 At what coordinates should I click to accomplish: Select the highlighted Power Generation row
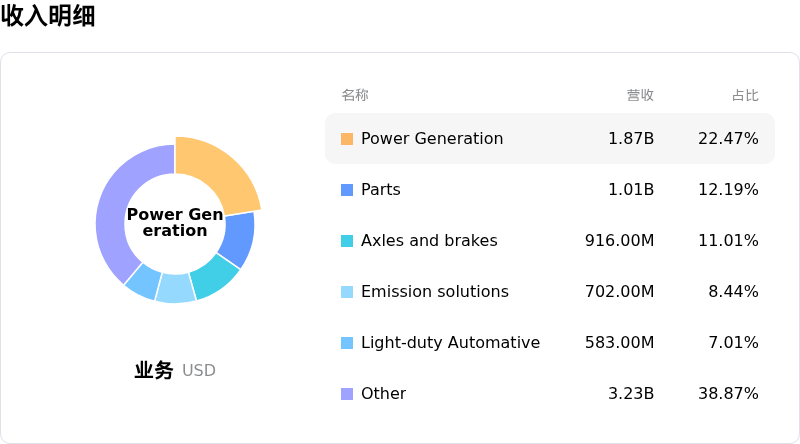coord(549,139)
